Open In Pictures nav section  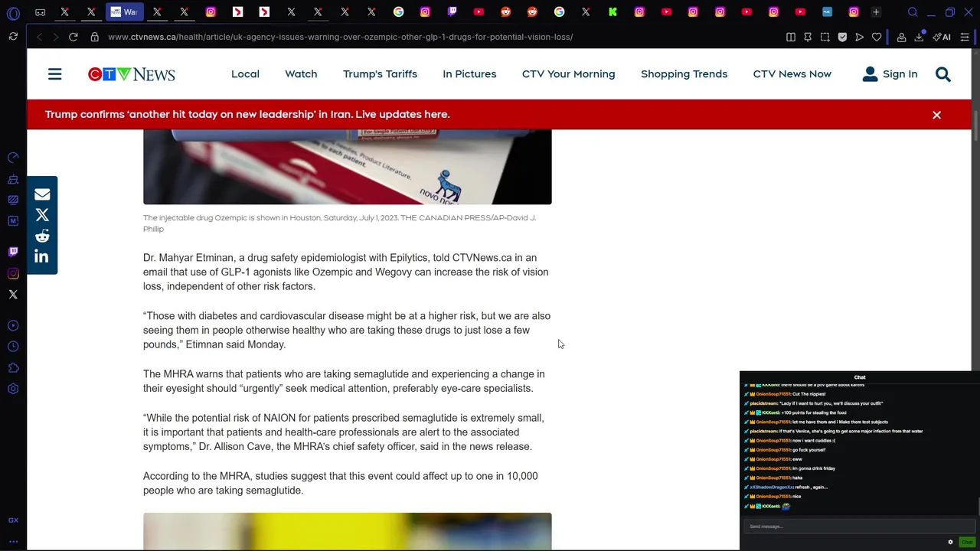pyautogui.click(x=469, y=74)
